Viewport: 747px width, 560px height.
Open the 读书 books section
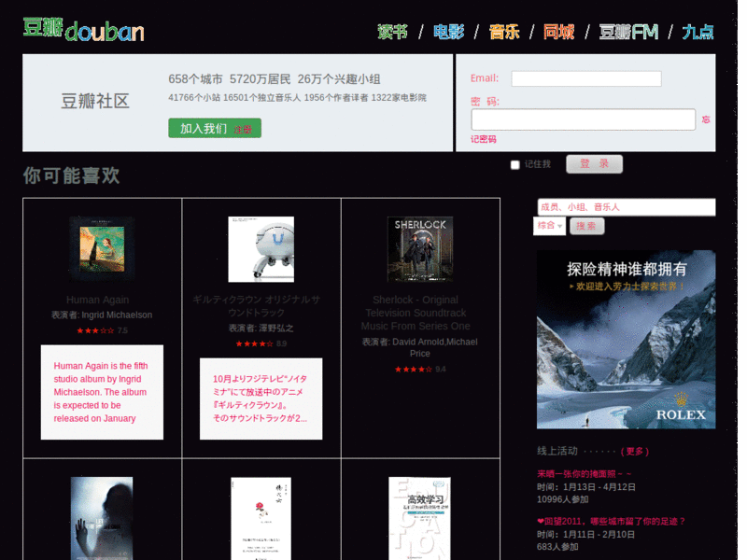pos(392,32)
